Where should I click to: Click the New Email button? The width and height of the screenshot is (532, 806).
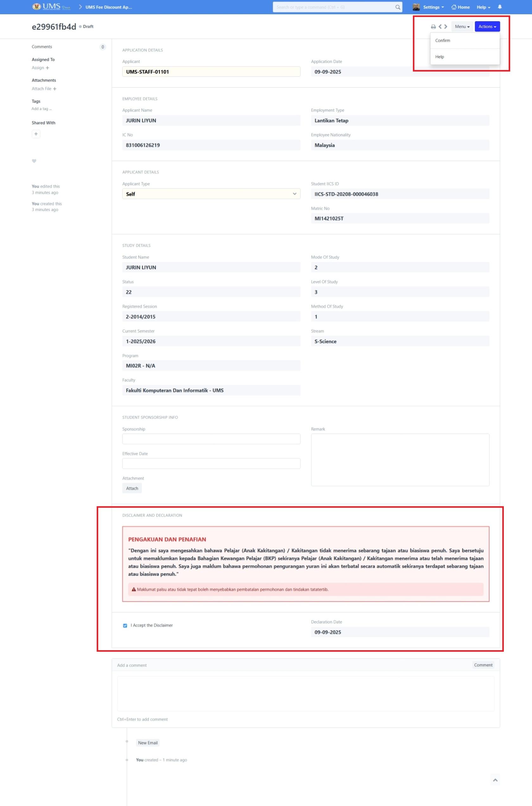click(148, 743)
